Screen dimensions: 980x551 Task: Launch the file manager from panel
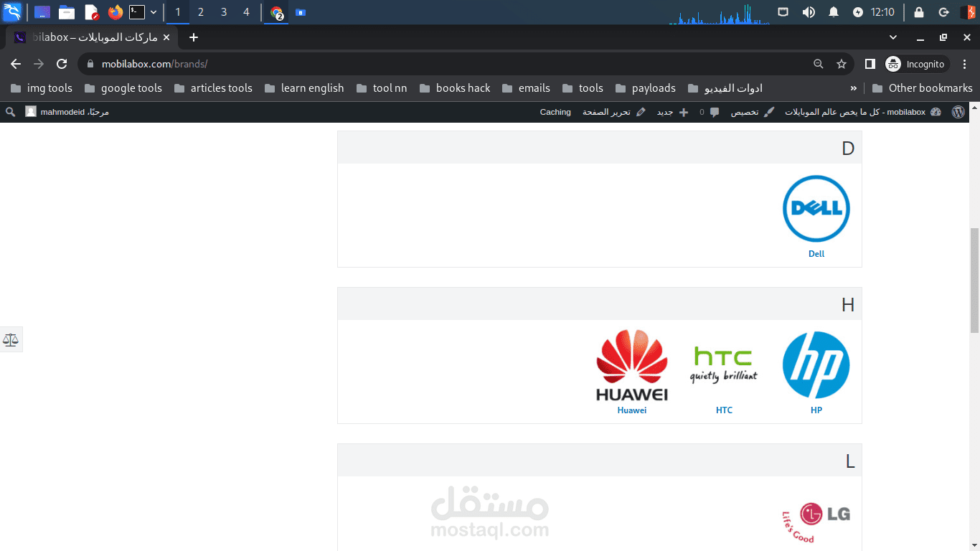pos(67,12)
